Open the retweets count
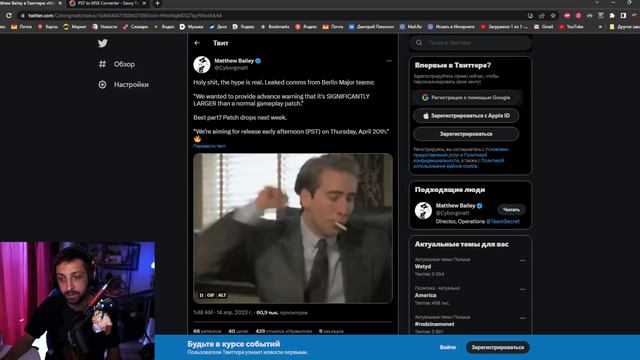 (207, 331)
